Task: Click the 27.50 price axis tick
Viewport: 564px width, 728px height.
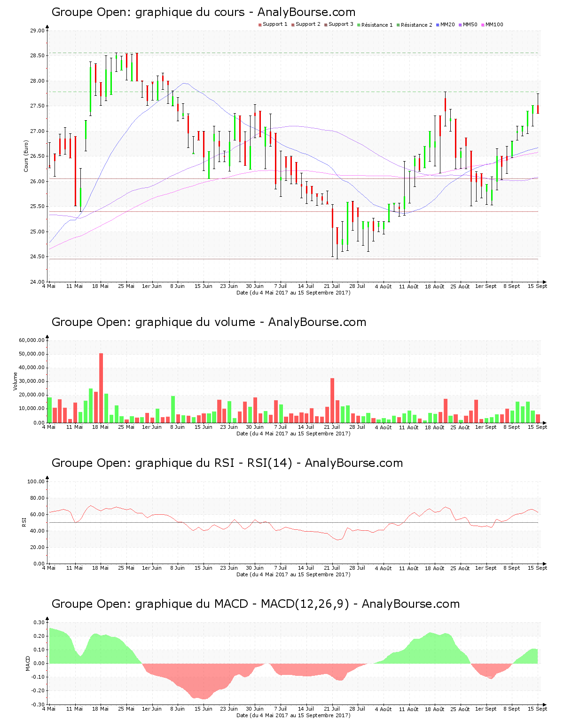Action: point(37,106)
